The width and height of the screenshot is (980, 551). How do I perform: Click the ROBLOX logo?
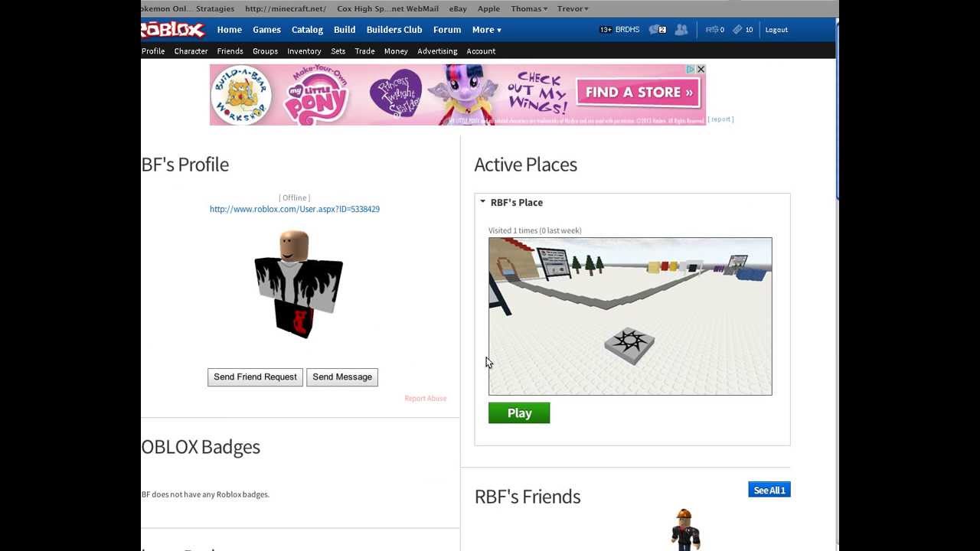coord(173,30)
